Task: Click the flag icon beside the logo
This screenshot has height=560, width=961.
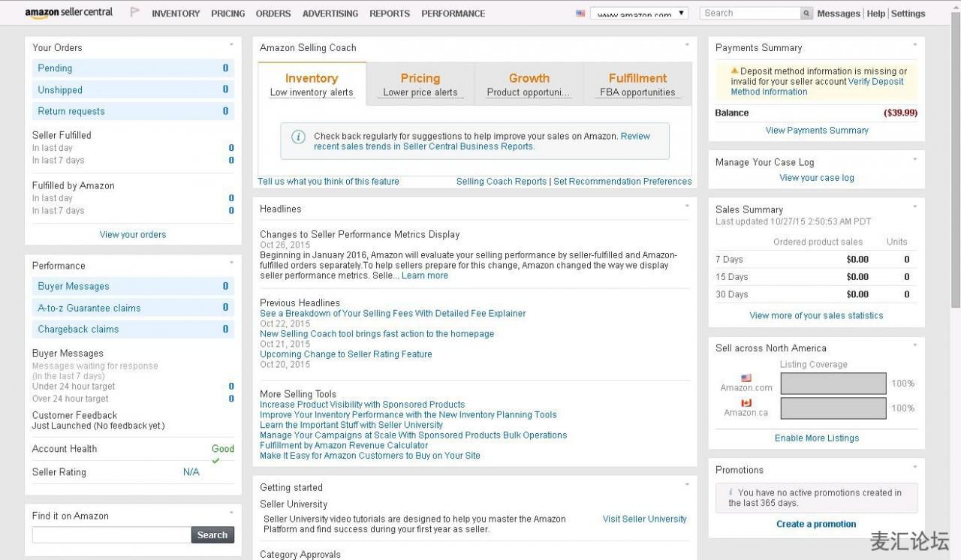Action: [x=135, y=13]
